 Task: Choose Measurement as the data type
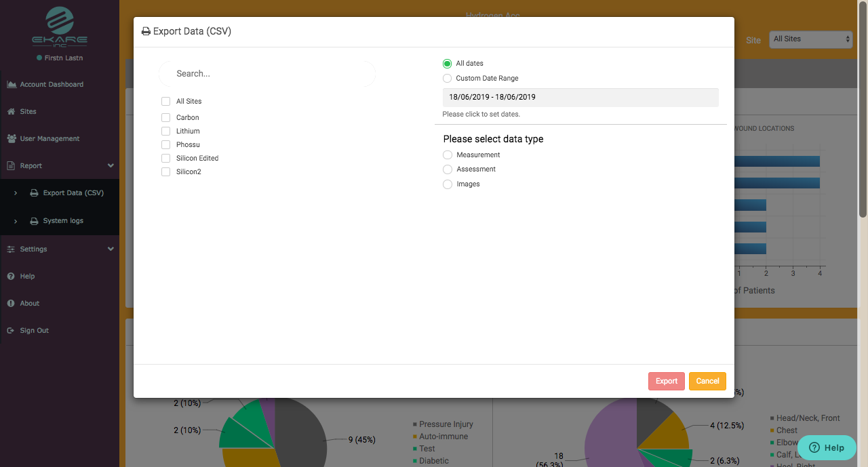click(x=447, y=155)
